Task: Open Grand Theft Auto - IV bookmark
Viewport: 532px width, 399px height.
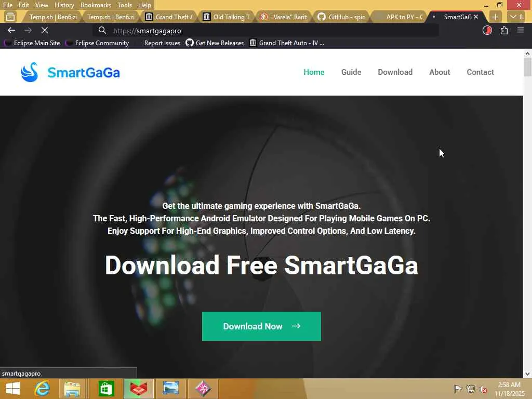Action: point(287,43)
